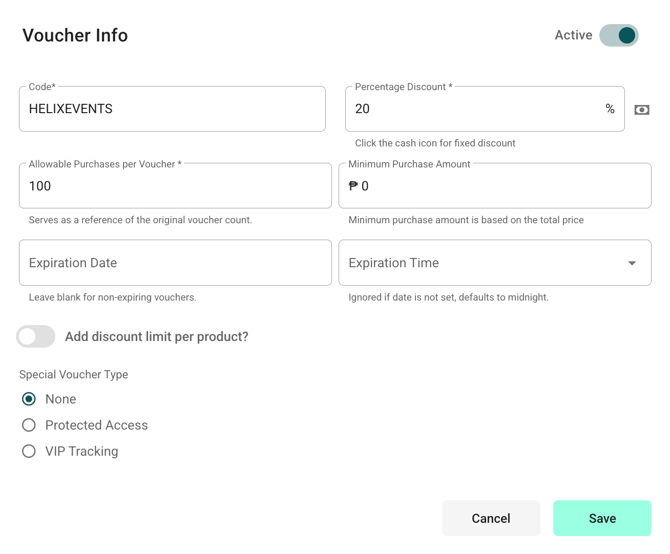
Task: Enable the discount limit per product toggle
Action: [36, 337]
